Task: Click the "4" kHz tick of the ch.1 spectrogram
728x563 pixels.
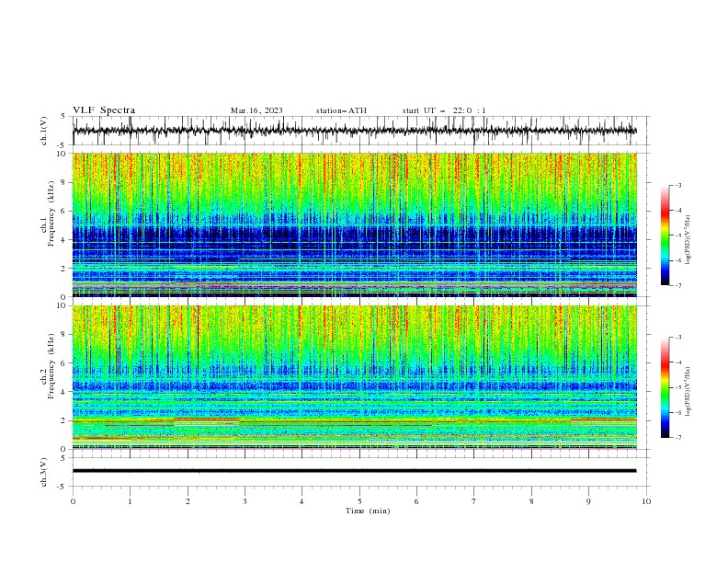Action: 63,240
